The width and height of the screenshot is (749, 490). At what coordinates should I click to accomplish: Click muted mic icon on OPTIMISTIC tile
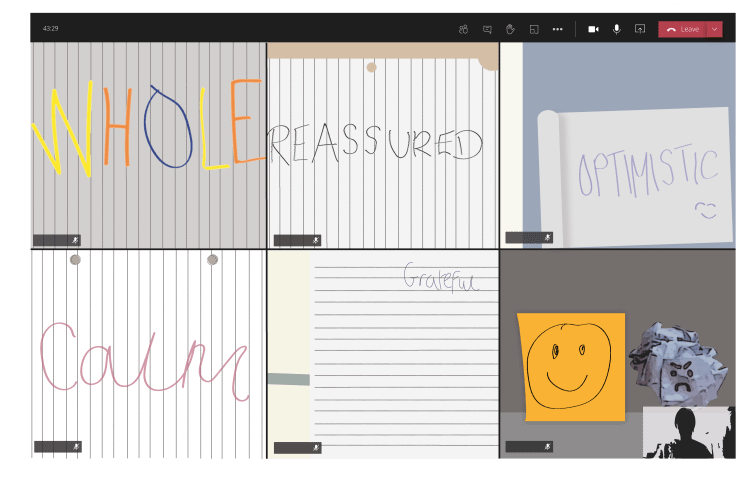[547, 238]
